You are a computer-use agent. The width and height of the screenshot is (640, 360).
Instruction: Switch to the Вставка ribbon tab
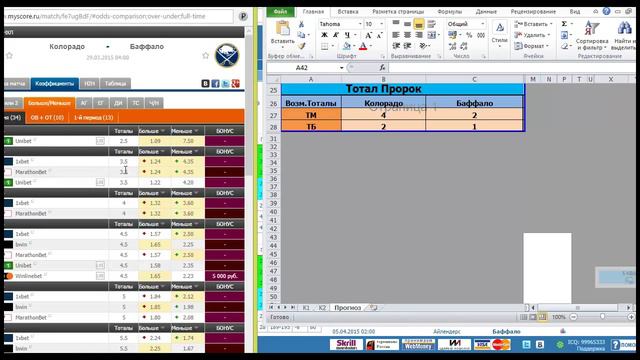(348, 11)
